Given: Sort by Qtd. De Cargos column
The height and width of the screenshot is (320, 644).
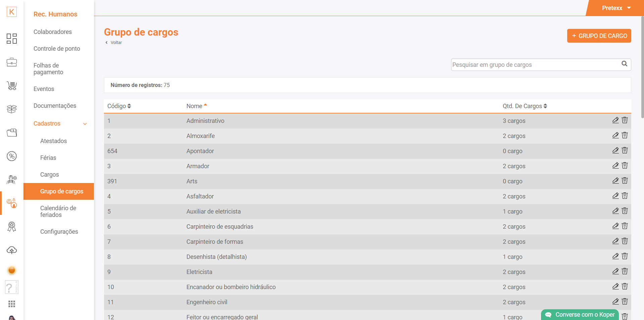Looking at the screenshot, I should click(525, 106).
